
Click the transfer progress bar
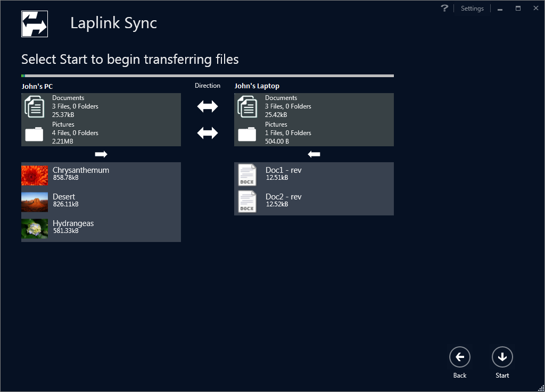[208, 76]
